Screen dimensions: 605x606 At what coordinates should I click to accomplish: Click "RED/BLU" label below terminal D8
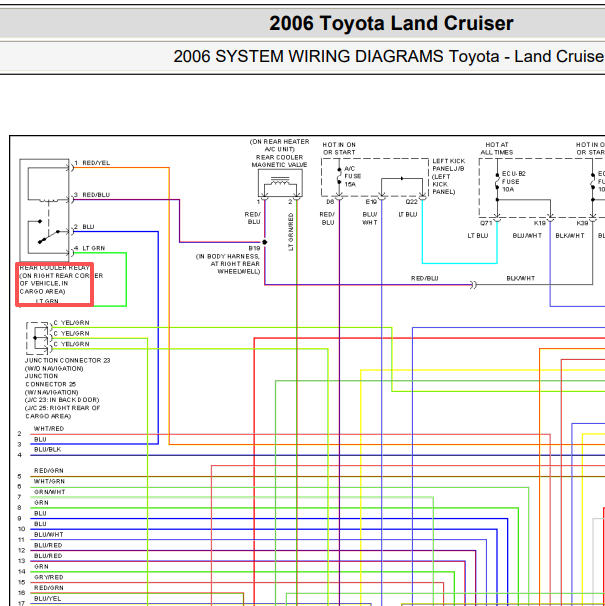coord(327,218)
